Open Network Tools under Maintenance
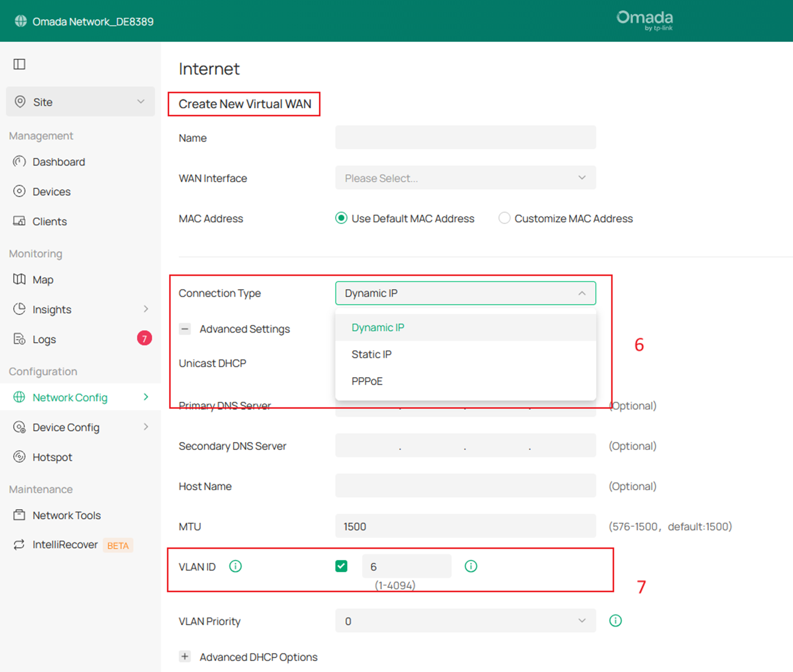Image resolution: width=793 pixels, height=672 pixels. [x=66, y=515]
